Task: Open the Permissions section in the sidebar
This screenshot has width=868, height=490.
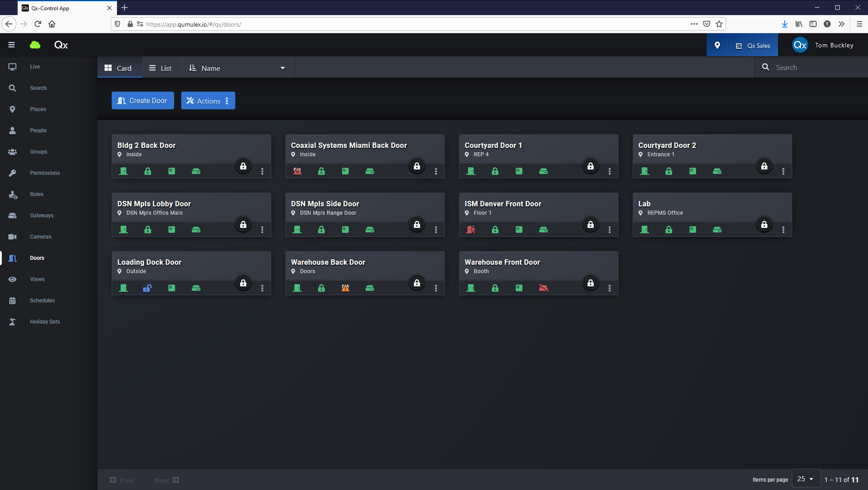Action: click(x=45, y=173)
